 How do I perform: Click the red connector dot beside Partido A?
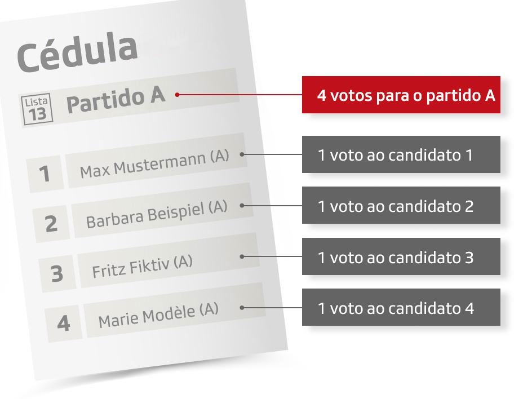[x=177, y=95]
